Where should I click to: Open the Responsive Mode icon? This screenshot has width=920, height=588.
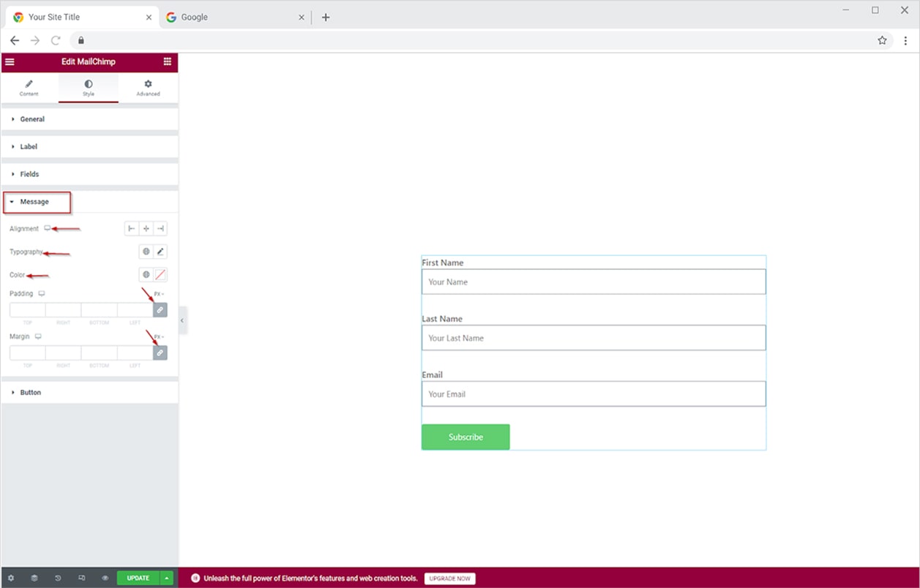click(81, 578)
